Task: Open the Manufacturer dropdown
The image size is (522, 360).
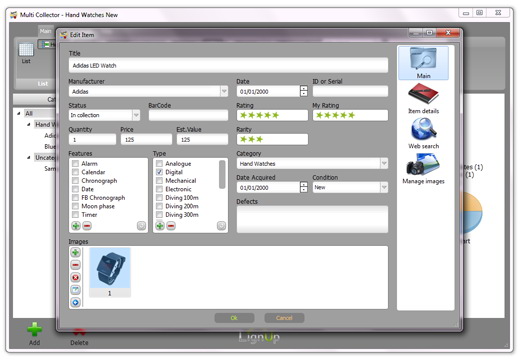Action: (224, 91)
